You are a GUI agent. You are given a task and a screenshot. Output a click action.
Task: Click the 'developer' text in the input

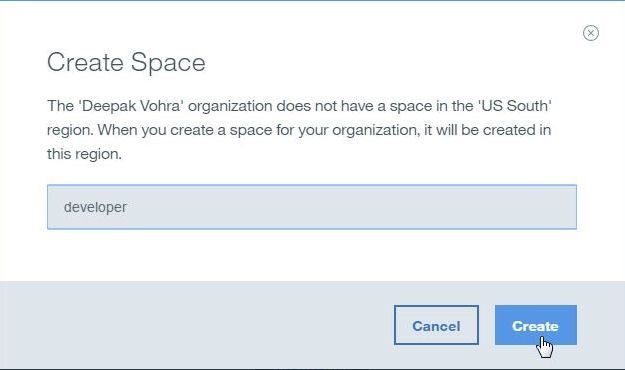coord(95,207)
